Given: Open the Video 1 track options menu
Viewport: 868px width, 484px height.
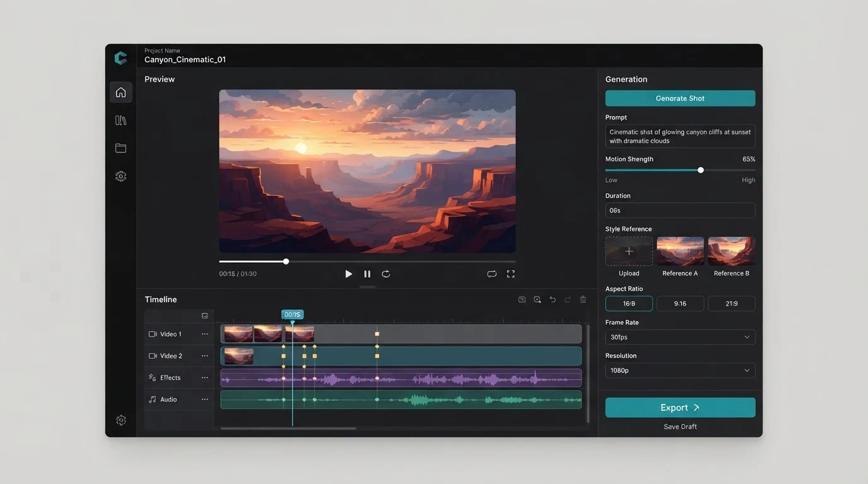Looking at the screenshot, I should coord(205,334).
